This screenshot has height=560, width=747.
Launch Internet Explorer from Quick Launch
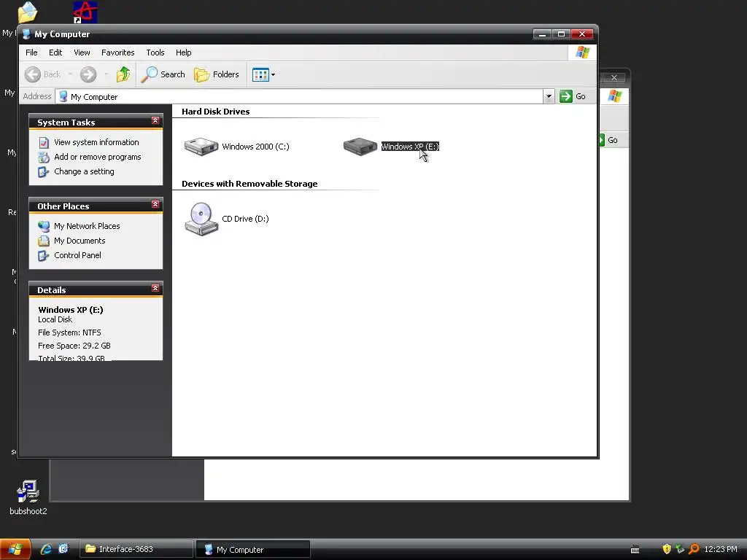[46, 549]
